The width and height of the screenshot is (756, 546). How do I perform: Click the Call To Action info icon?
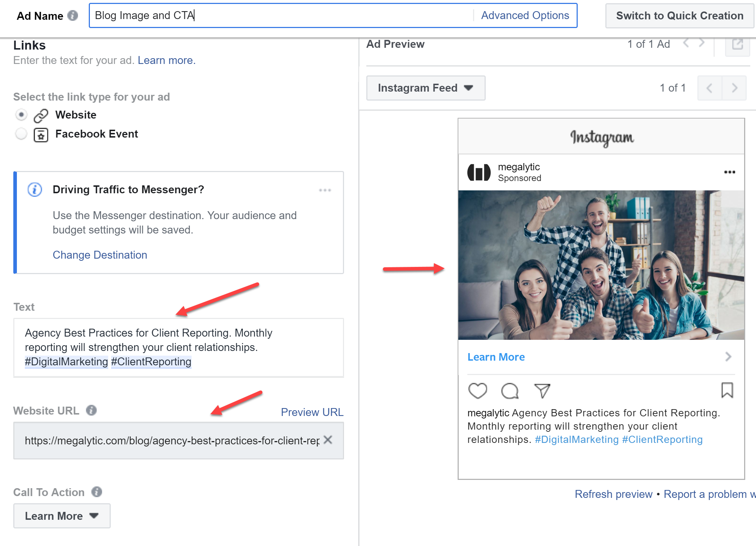tap(97, 492)
